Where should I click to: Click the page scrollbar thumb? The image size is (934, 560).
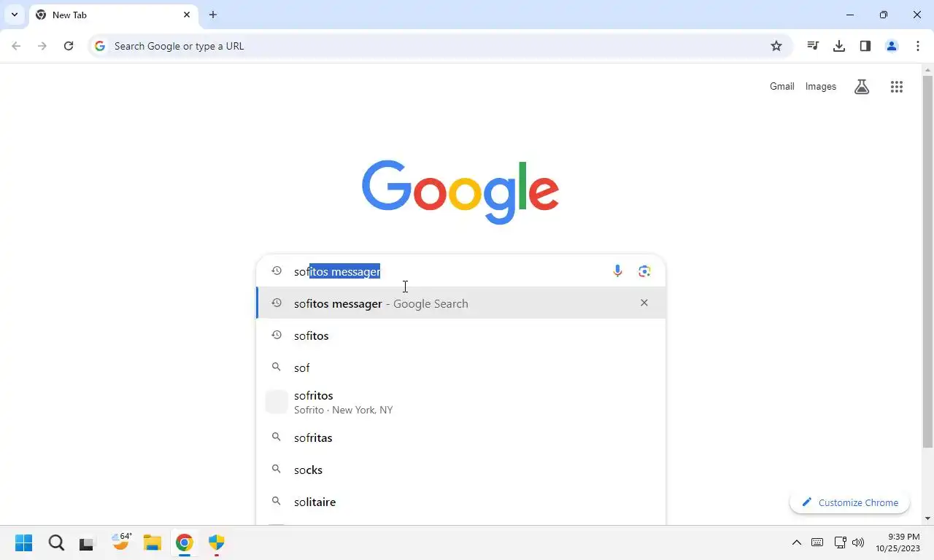click(x=927, y=262)
